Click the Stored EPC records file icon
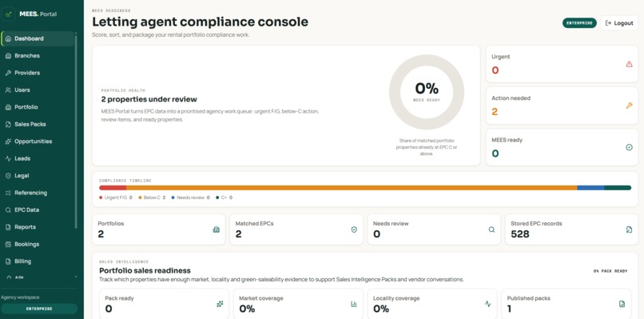The height and width of the screenshot is (319, 644). click(629, 229)
